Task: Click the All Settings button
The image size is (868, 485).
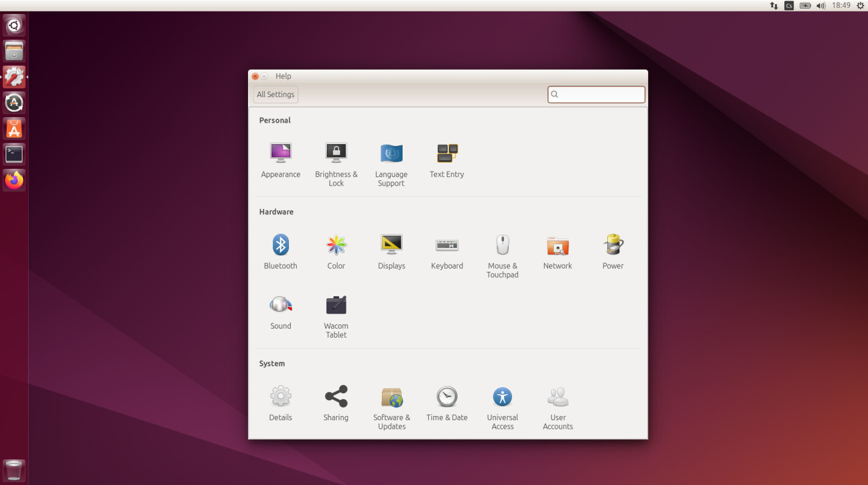Action: tap(275, 95)
